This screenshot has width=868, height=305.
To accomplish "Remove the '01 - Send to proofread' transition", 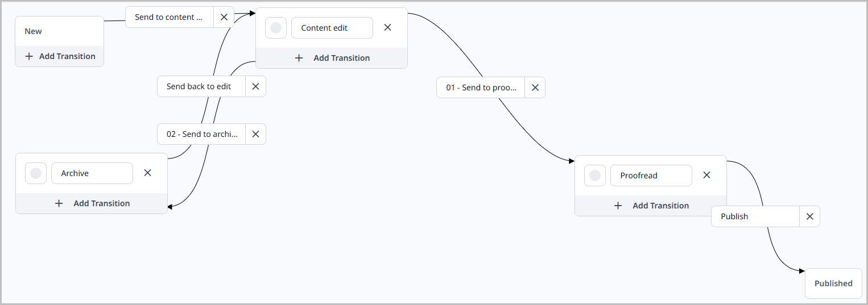I will (535, 87).
